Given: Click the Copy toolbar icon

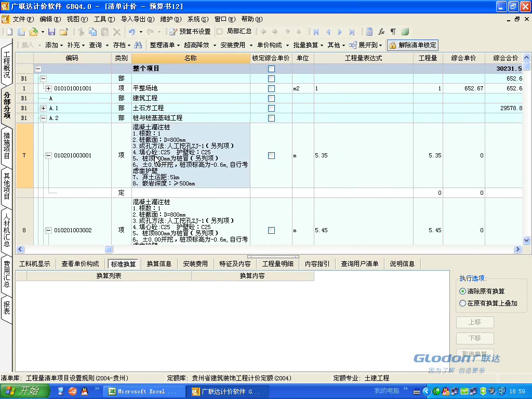Looking at the screenshot, I should (x=94, y=31).
